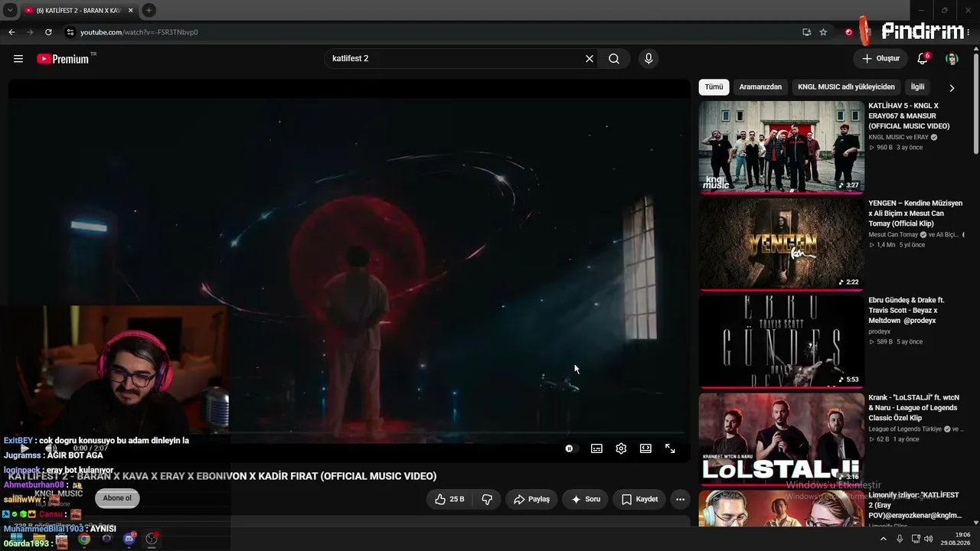Submit search with the magnifier button
The width and height of the screenshot is (980, 551).
tap(614, 59)
